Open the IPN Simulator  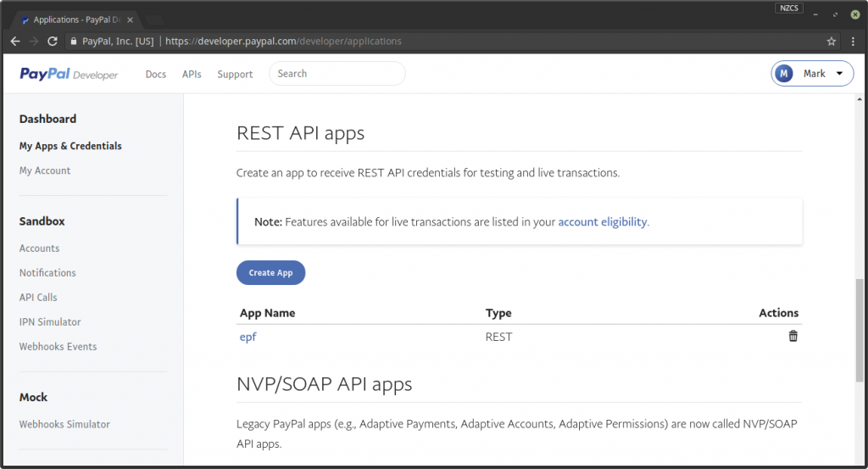[x=50, y=321]
